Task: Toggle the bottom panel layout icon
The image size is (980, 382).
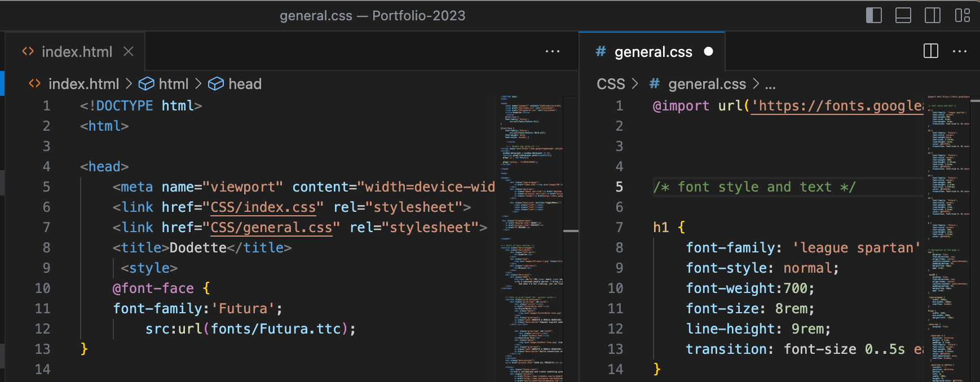Action: 903,15
